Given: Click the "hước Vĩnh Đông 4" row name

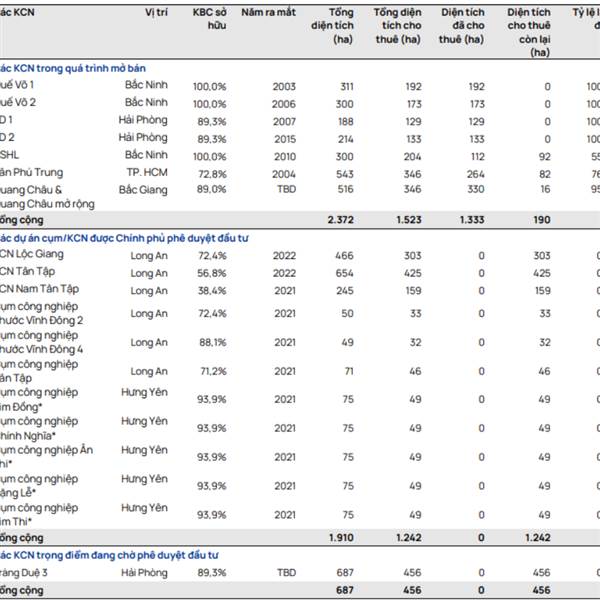Looking at the screenshot, I should [41, 349].
